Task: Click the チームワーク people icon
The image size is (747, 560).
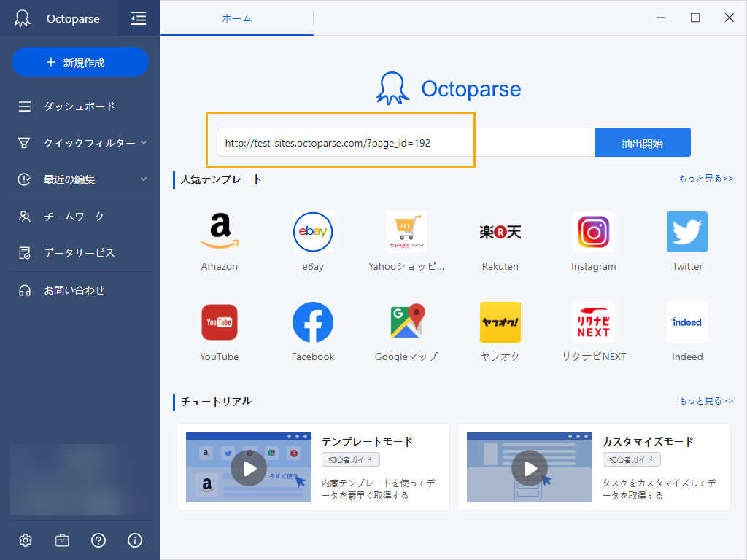Action: [25, 217]
